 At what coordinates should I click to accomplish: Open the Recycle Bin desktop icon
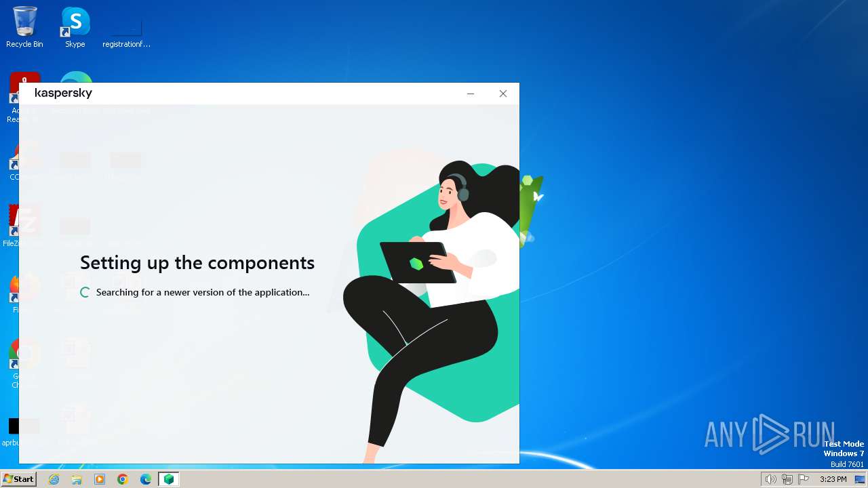(24, 27)
